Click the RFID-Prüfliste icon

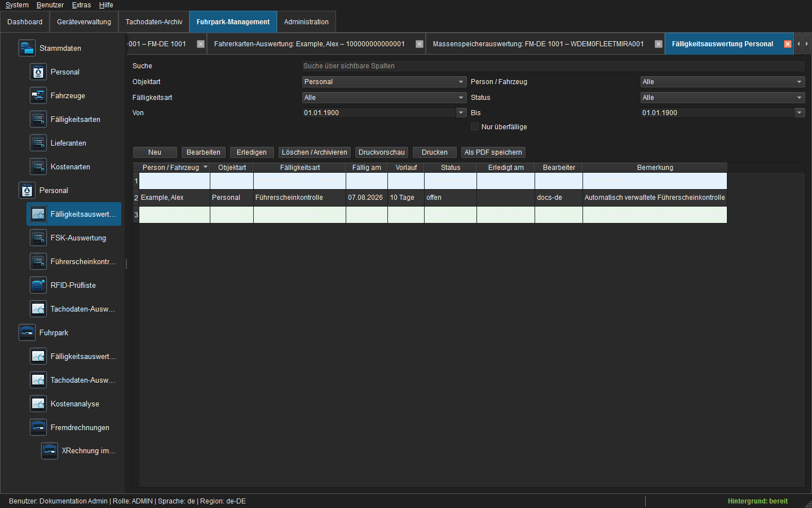pos(38,285)
